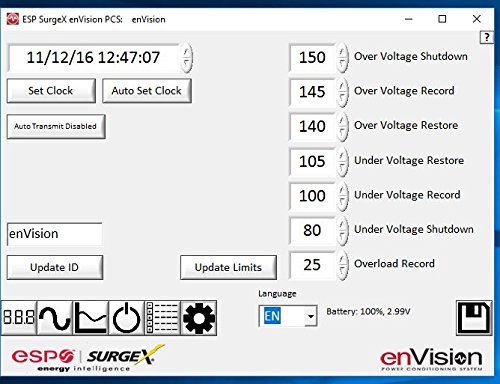Image resolution: width=500 pixels, height=384 pixels.
Task: Close the enVision PCS window
Action: pyautogui.click(x=477, y=19)
